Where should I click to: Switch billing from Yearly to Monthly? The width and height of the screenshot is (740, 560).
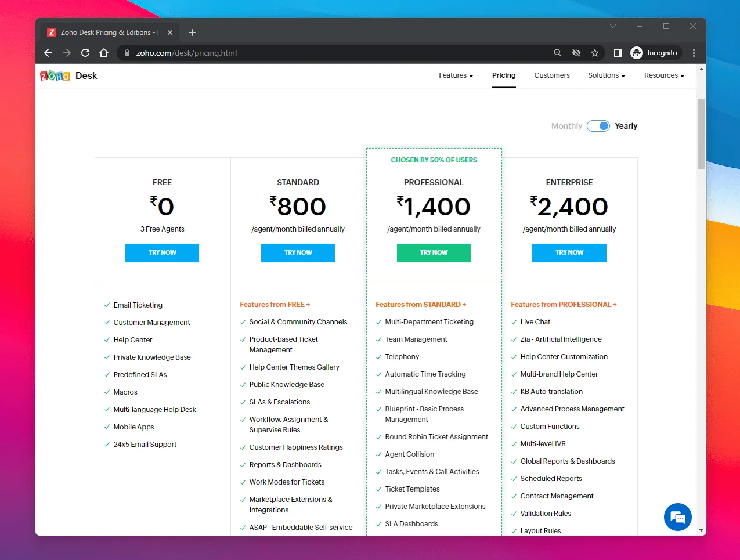[x=598, y=125]
